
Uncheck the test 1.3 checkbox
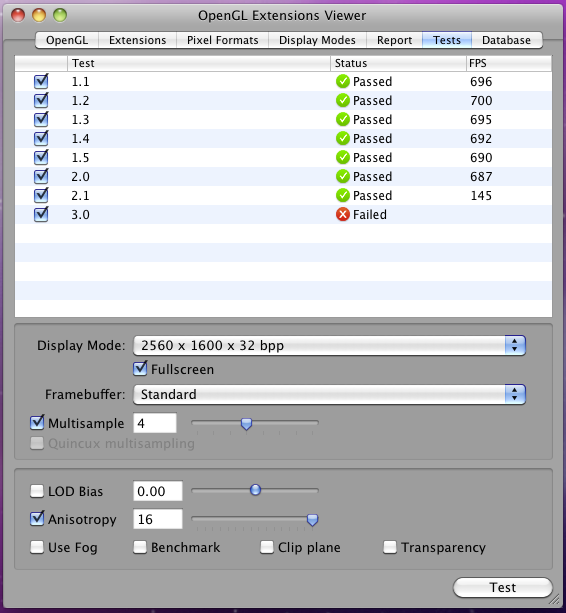tap(41, 119)
